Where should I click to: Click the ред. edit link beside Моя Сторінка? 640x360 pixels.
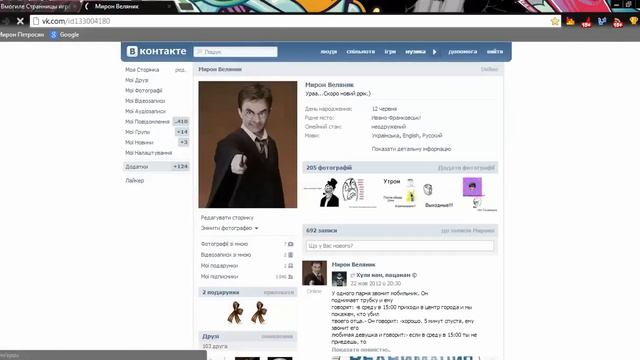pos(180,70)
